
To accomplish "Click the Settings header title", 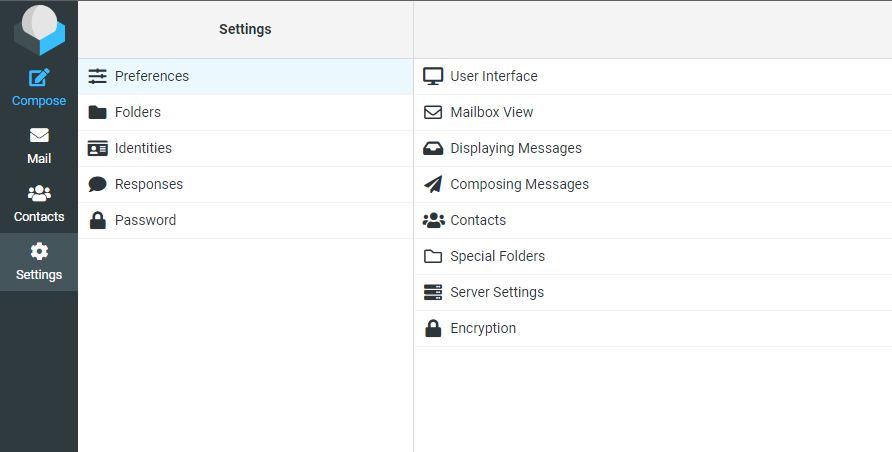I will [x=245, y=29].
